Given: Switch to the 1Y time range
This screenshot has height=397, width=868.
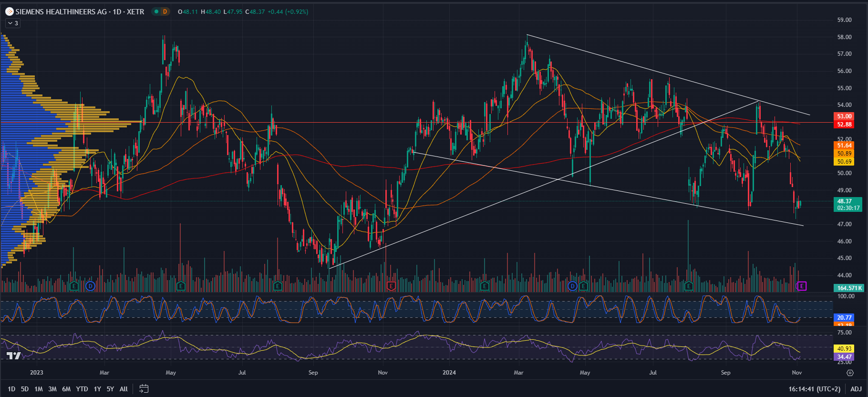Looking at the screenshot, I should point(97,389).
